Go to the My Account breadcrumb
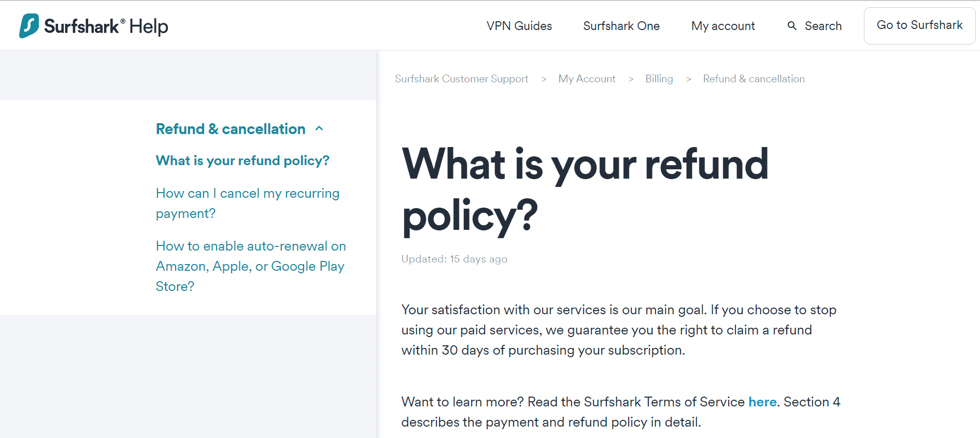This screenshot has height=438, width=980. [587, 79]
